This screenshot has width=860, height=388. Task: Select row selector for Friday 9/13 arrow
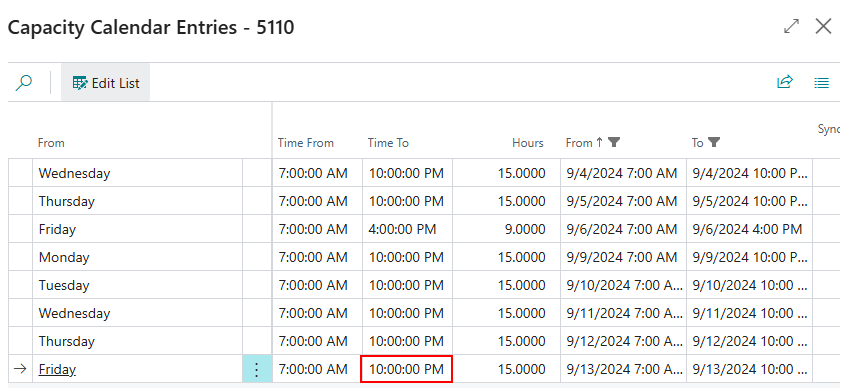[x=20, y=369]
